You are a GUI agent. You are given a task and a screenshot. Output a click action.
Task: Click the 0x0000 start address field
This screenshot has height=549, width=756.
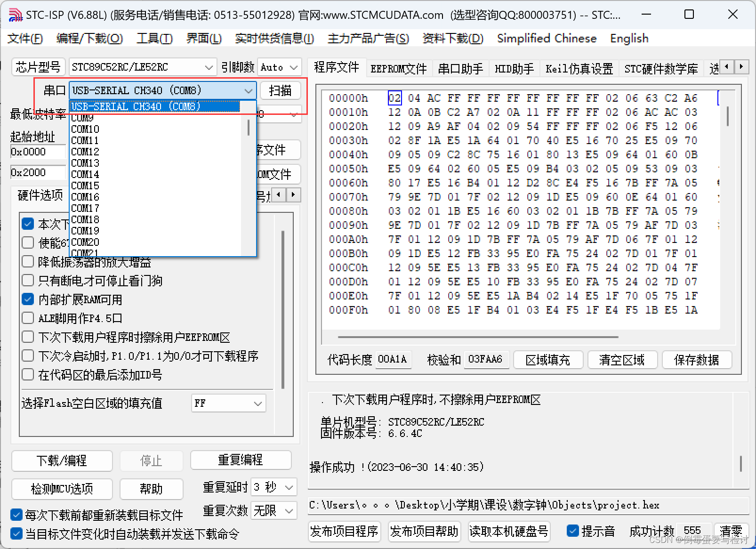(x=38, y=152)
